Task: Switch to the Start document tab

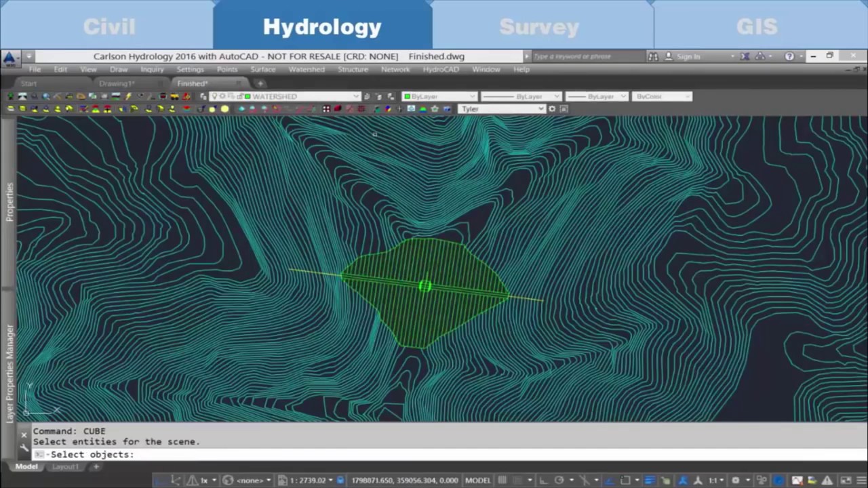Action: coord(28,83)
